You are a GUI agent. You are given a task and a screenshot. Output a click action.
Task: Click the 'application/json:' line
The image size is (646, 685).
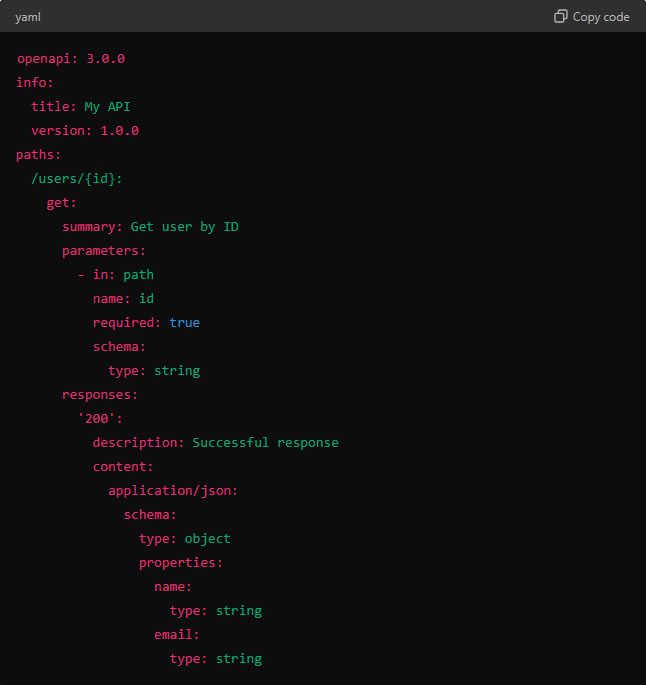[173, 491]
